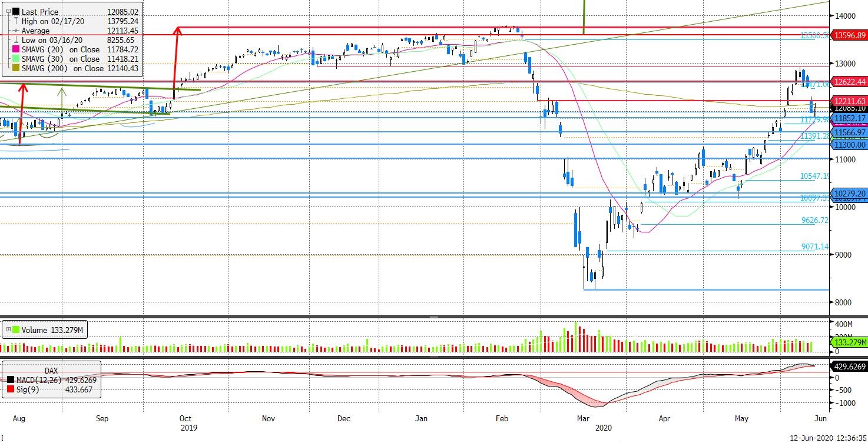Image resolution: width=868 pixels, height=443 pixels.
Task: Expand the Volume legend box
Action: point(7,331)
